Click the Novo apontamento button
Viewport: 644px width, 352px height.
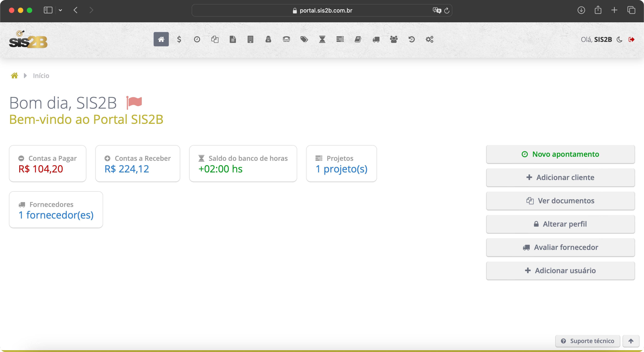click(560, 154)
